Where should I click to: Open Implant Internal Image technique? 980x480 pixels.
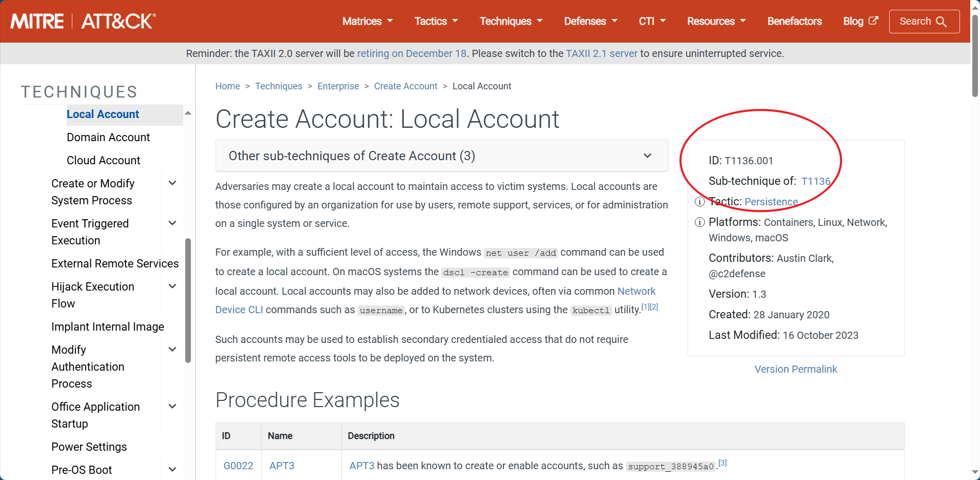tap(108, 327)
